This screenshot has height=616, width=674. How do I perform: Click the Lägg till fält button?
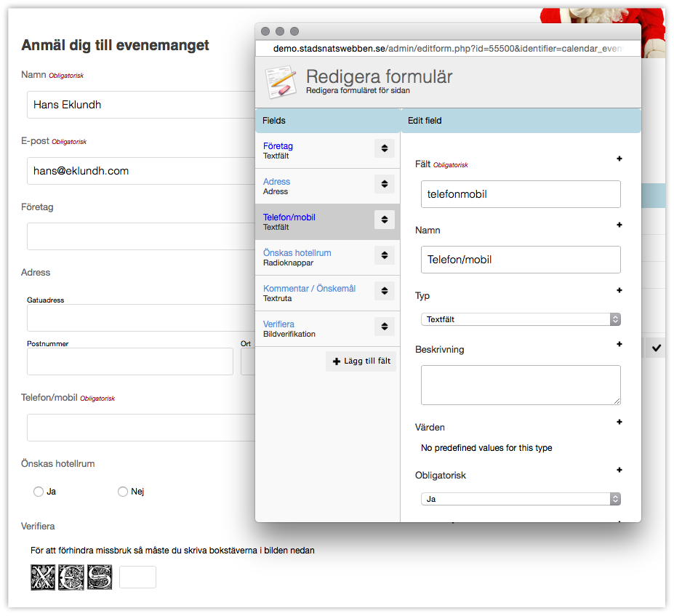click(x=361, y=361)
